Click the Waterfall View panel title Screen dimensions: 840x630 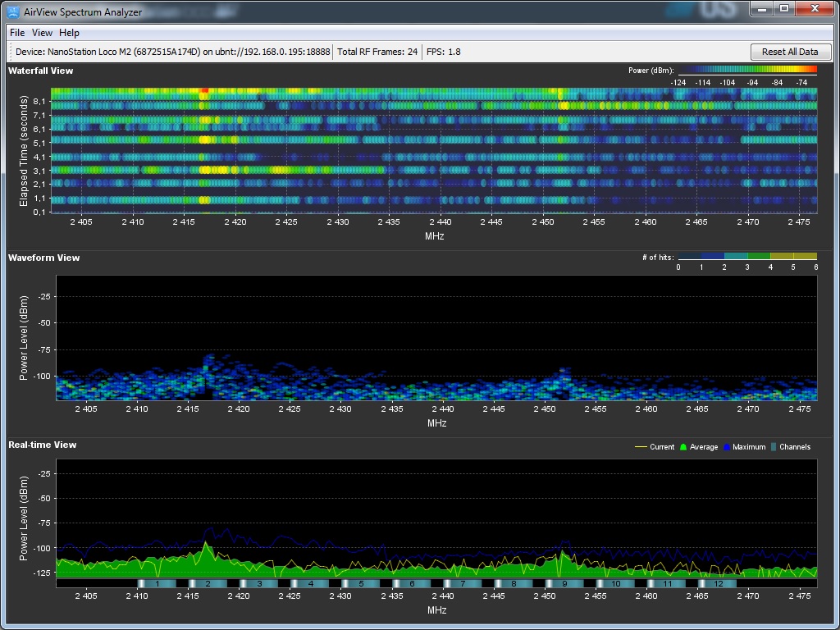[40, 71]
